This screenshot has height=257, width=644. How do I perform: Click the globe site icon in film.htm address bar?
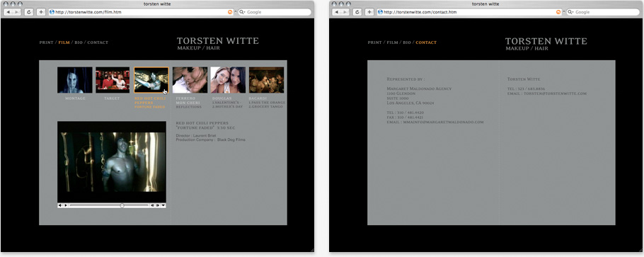52,12
